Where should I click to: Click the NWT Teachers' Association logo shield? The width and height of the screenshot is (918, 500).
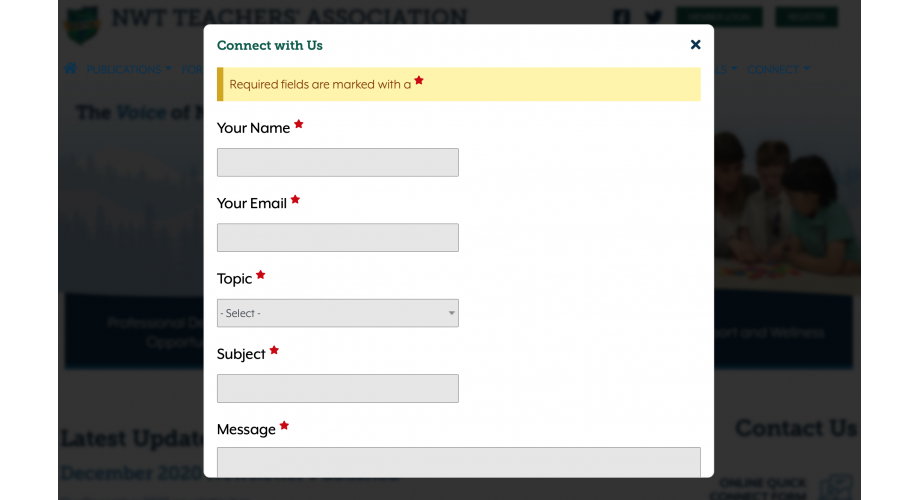pyautogui.click(x=82, y=25)
